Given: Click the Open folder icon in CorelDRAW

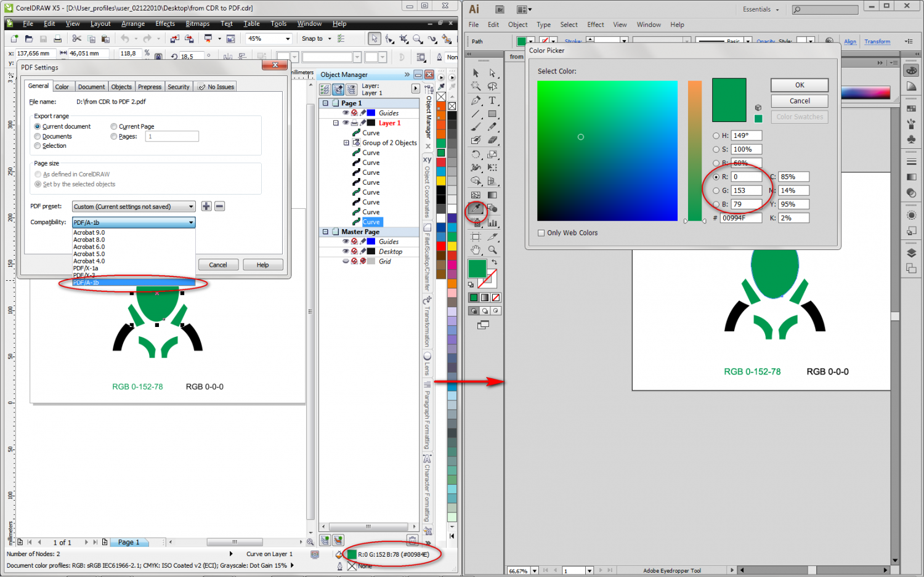Looking at the screenshot, I should click(x=29, y=39).
